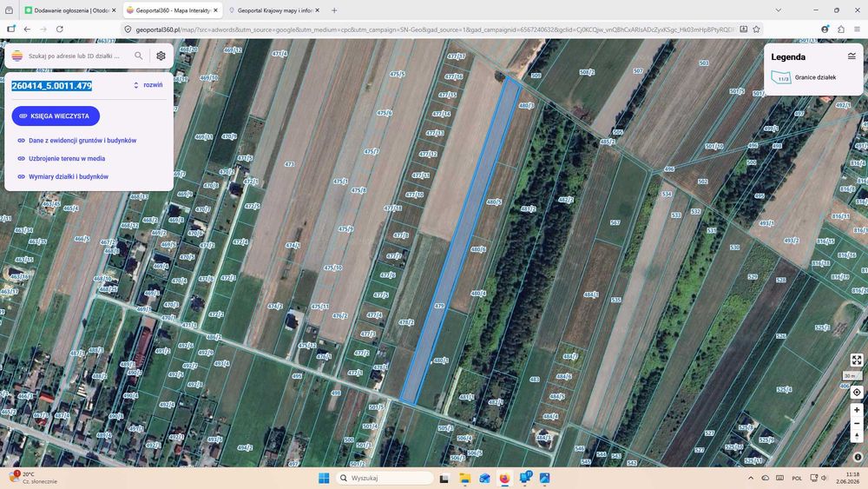
Task: Click the Geoportal360 logo in search panel
Action: pos(17,56)
